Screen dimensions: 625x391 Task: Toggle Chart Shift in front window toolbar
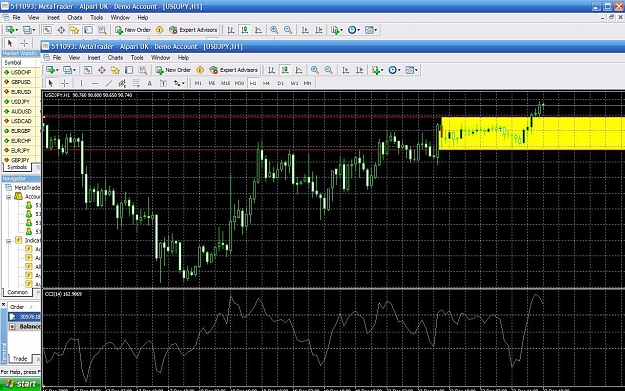click(360, 70)
